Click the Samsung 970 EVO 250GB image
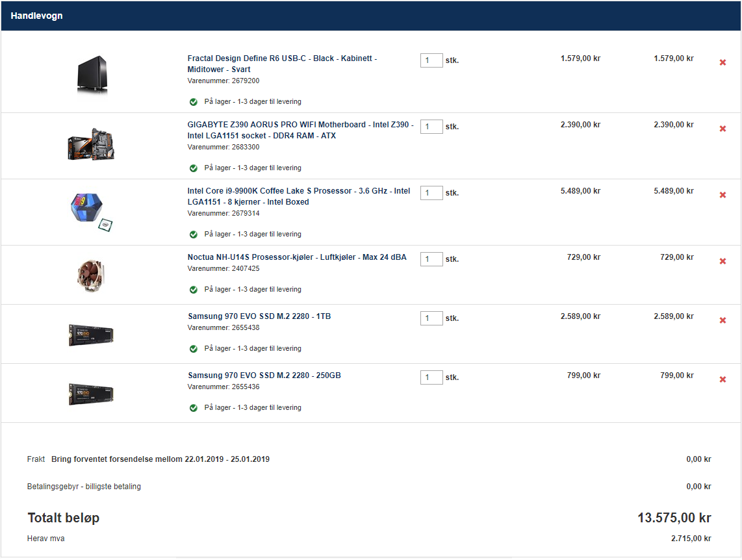 (91, 394)
